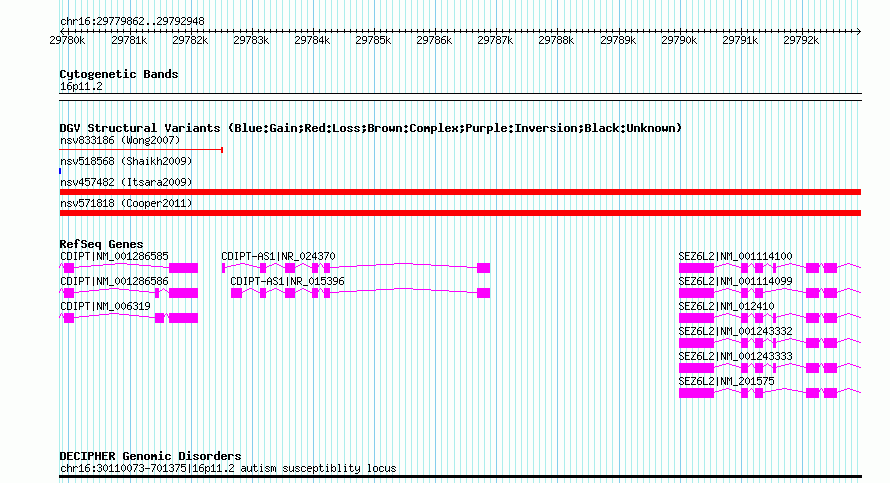Click the 29792k ruler tick label
Viewport: 890px width, 483px height.
801,40
